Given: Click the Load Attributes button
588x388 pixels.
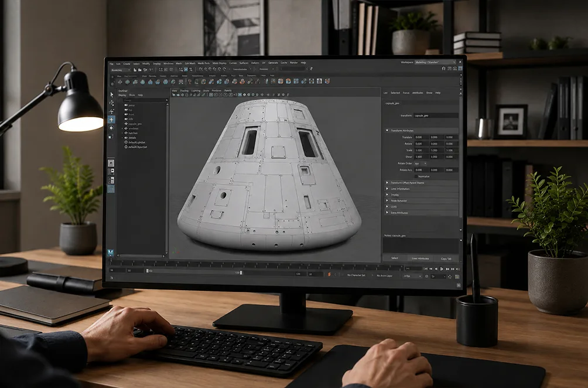Looking at the screenshot, I should [421, 258].
